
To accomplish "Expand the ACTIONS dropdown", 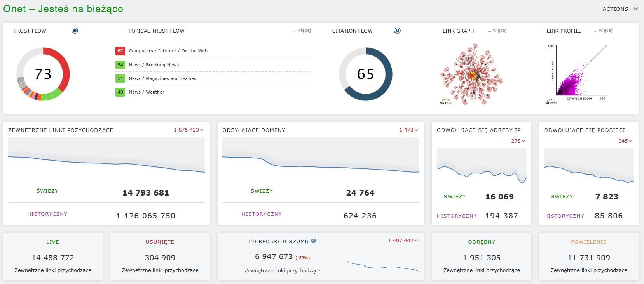I will pyautogui.click(x=620, y=9).
